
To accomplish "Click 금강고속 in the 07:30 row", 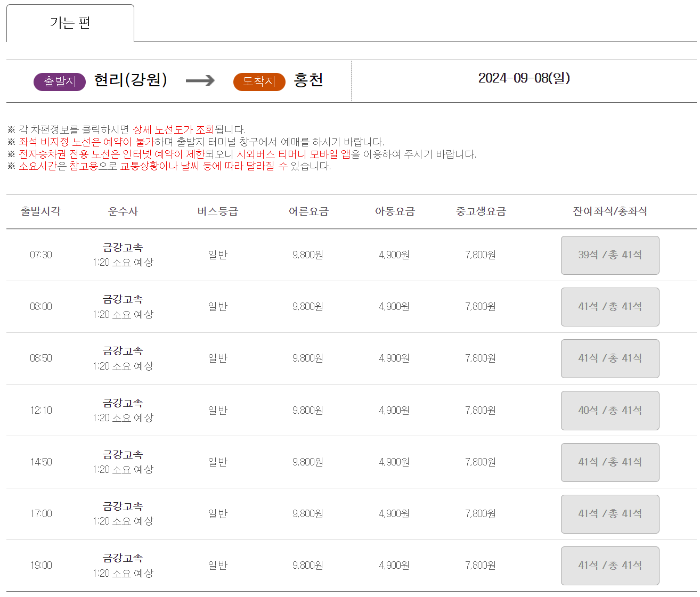I will (x=123, y=247).
